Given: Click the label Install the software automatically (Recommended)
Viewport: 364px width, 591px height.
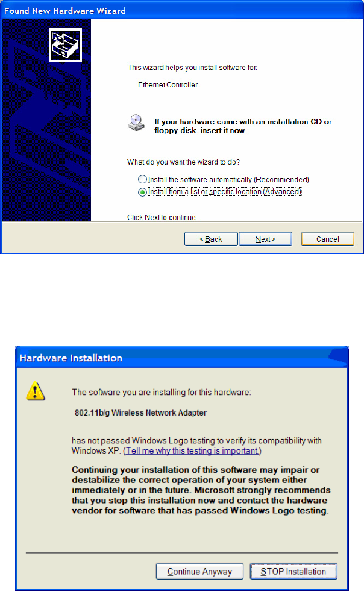Looking at the screenshot, I should pos(228,180).
